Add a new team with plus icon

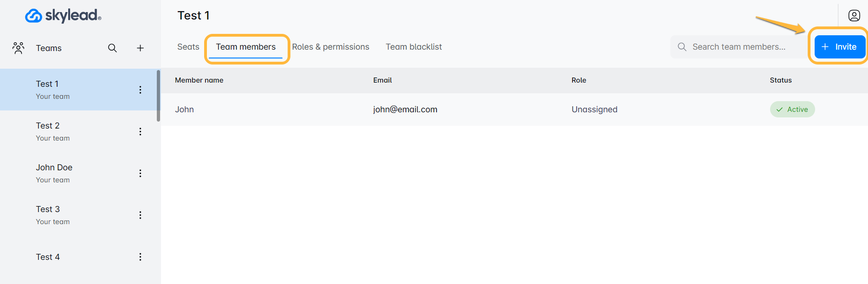point(140,48)
